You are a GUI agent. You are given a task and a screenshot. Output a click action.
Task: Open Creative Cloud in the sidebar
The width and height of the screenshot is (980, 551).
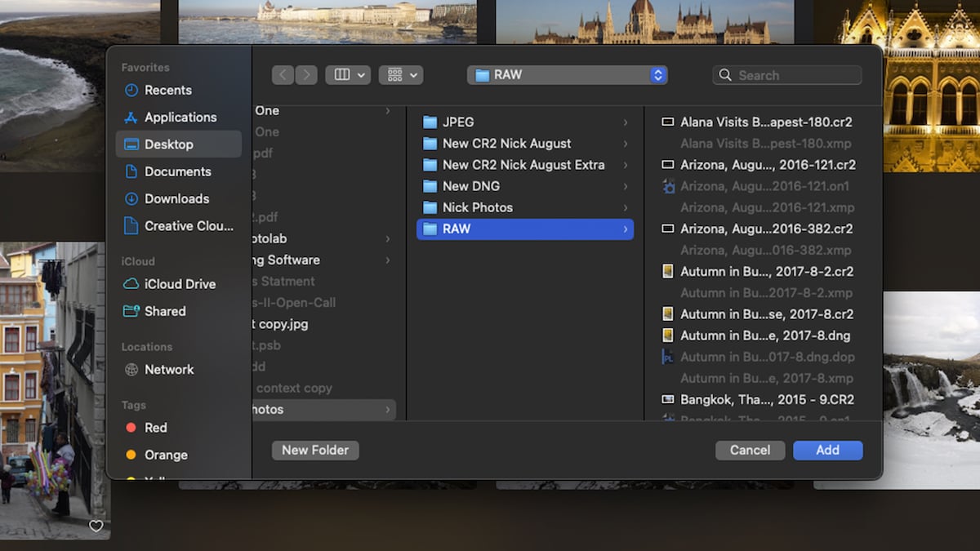point(180,226)
